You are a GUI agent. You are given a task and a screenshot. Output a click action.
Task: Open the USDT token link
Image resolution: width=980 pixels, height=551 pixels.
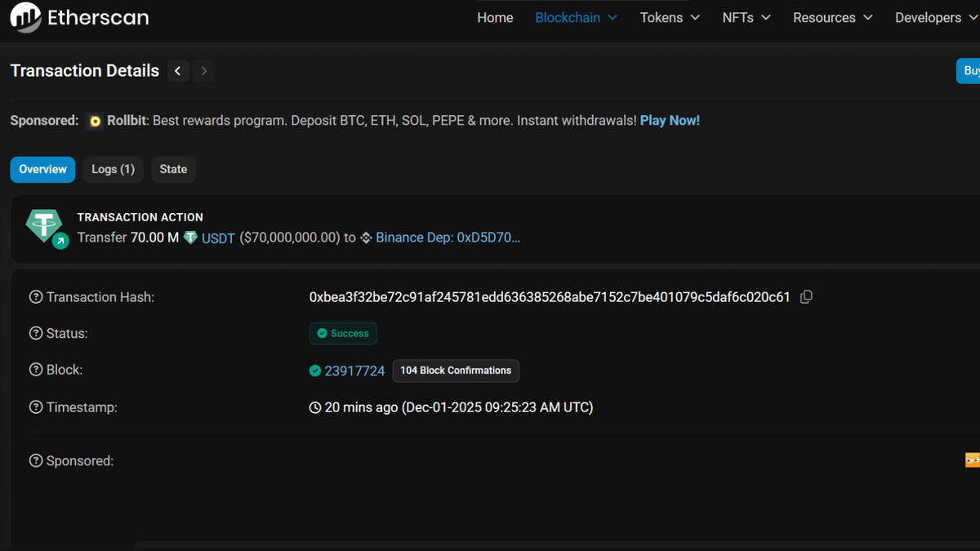click(x=218, y=238)
